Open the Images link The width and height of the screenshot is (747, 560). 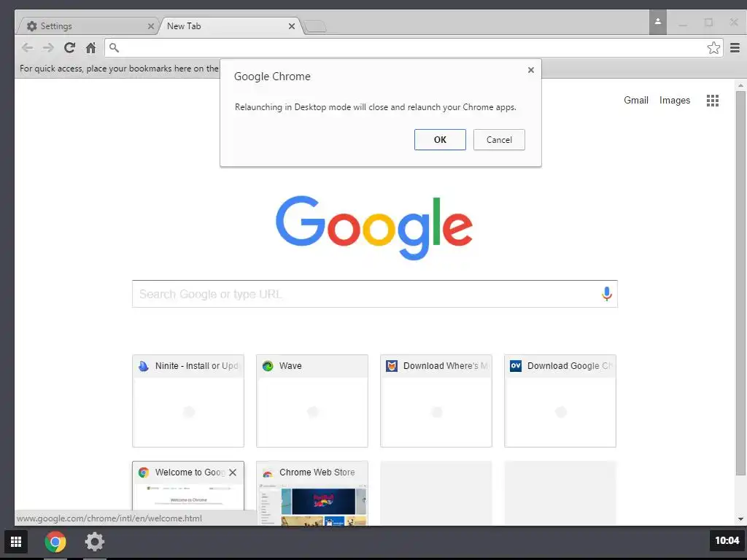[x=675, y=100]
